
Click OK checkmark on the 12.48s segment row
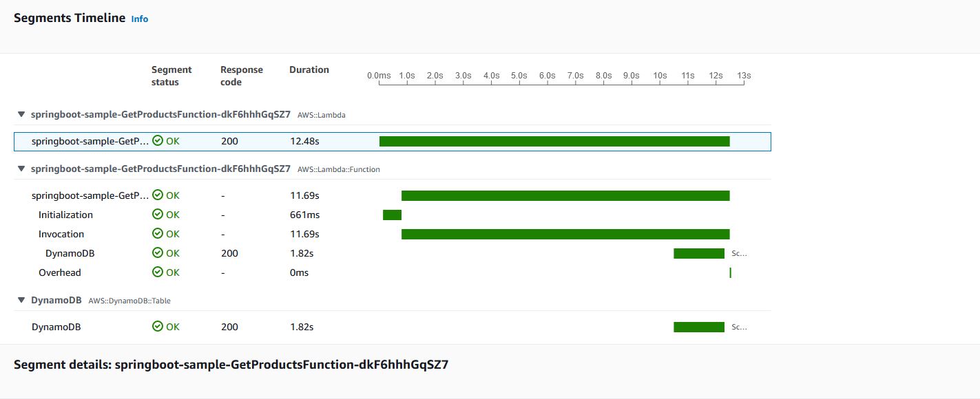[158, 141]
